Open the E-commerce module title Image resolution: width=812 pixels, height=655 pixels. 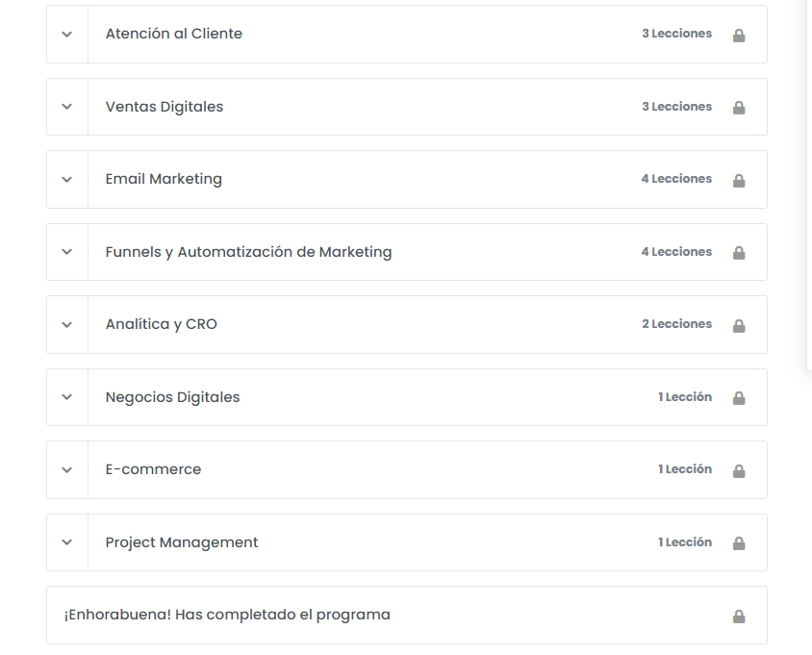153,469
